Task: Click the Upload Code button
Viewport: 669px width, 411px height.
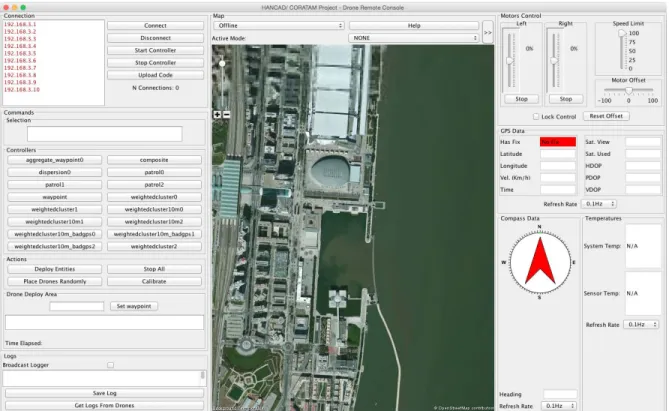Action: click(x=155, y=75)
